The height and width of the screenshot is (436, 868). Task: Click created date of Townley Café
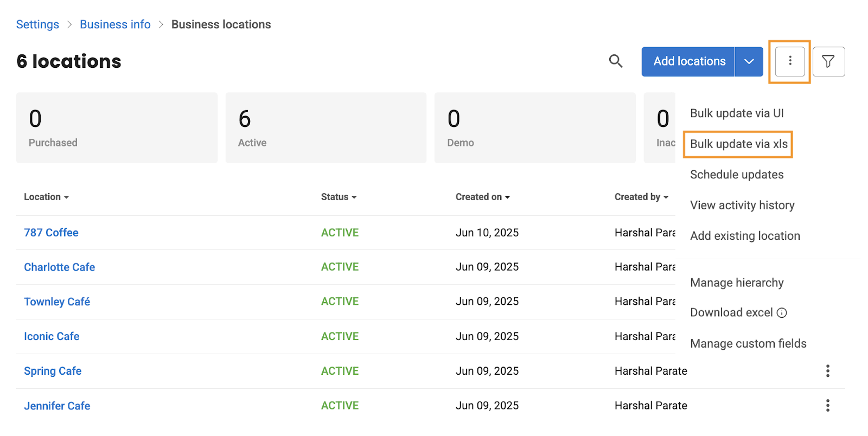click(487, 302)
